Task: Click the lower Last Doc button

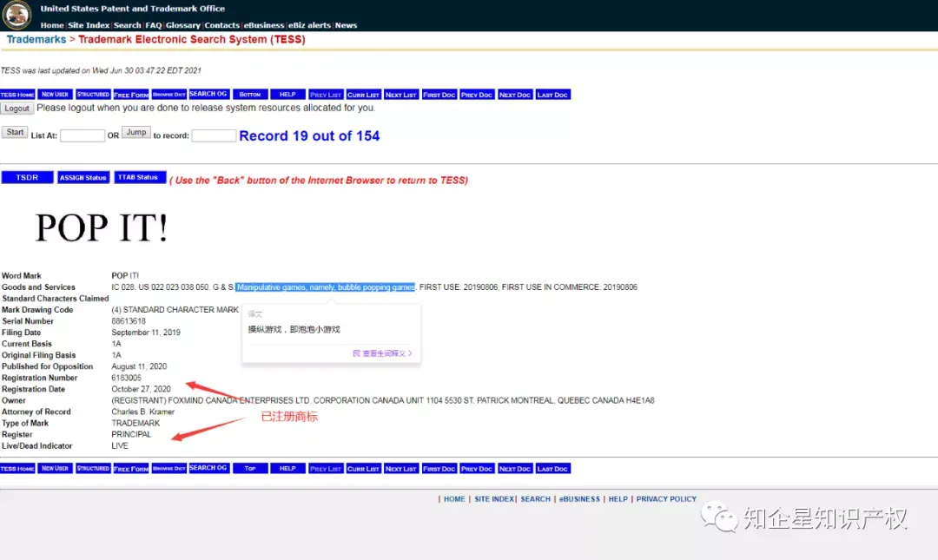Action: [552, 469]
